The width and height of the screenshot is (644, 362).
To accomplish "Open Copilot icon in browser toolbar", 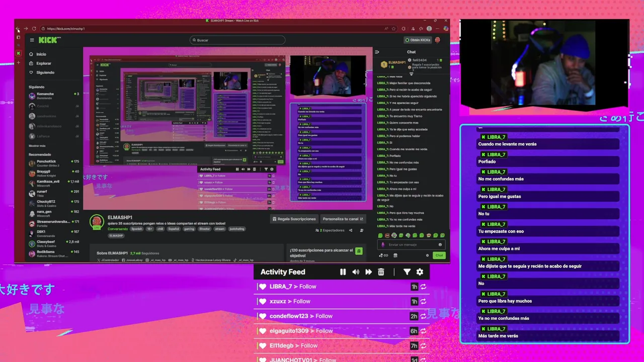I will click(x=446, y=29).
